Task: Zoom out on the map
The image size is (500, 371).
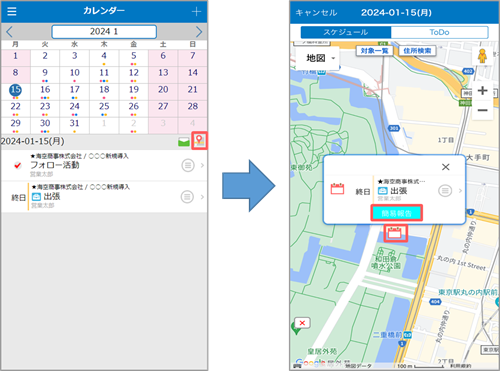Action: tap(482, 110)
